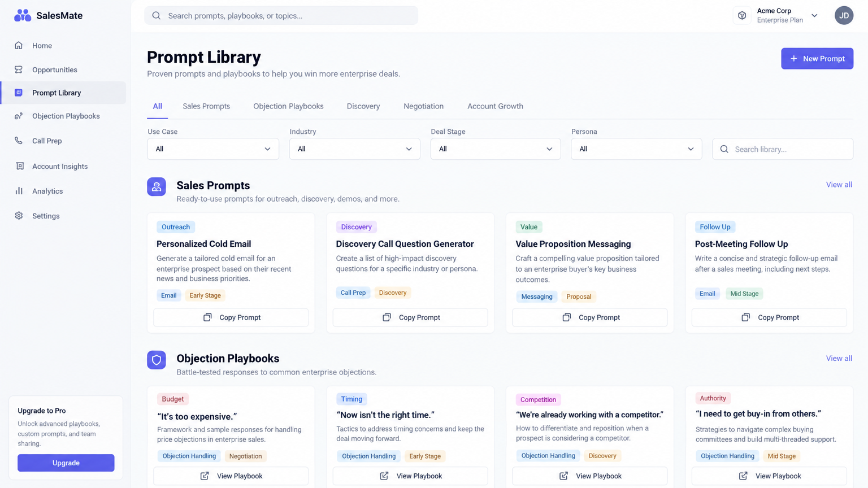This screenshot has width=868, height=488.
Task: Open Home via its sidebar house icon
Action: [x=19, y=45]
